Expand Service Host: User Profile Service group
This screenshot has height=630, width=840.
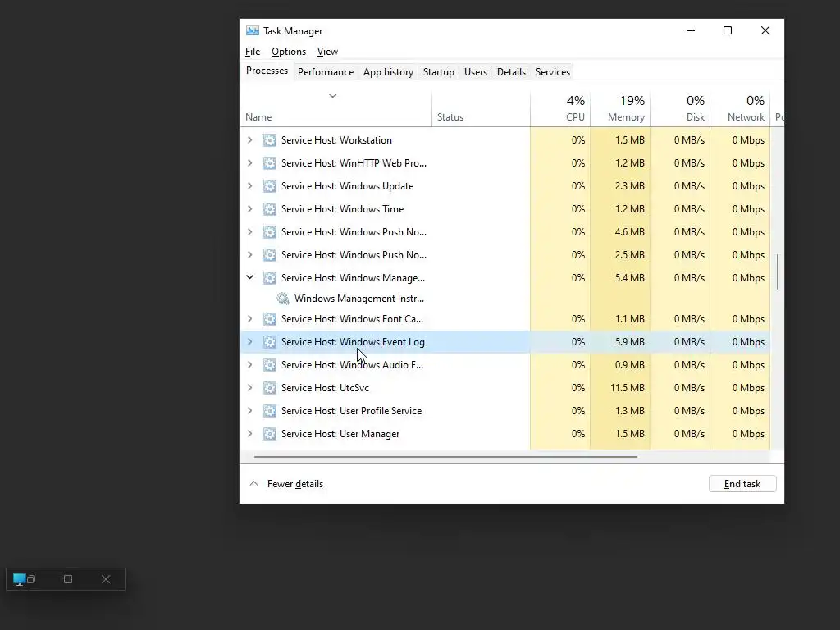[x=249, y=411]
